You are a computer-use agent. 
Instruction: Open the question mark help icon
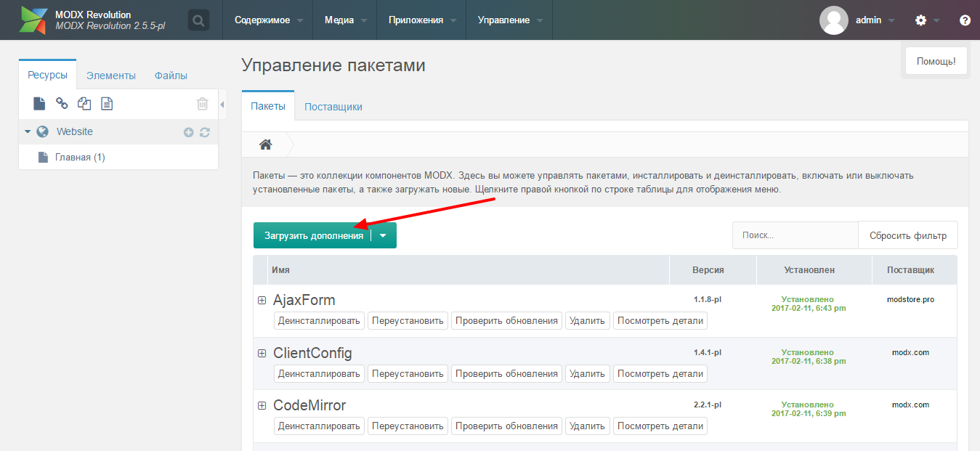pos(965,20)
